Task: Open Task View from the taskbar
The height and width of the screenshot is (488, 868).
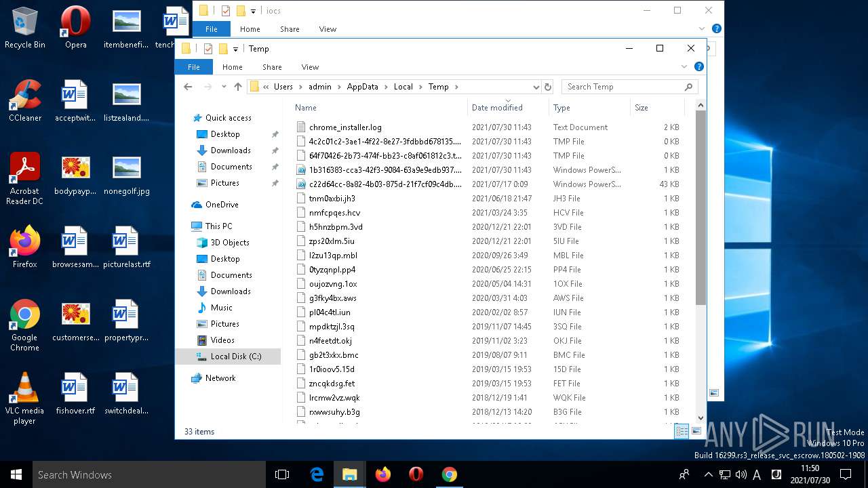Action: [x=282, y=474]
